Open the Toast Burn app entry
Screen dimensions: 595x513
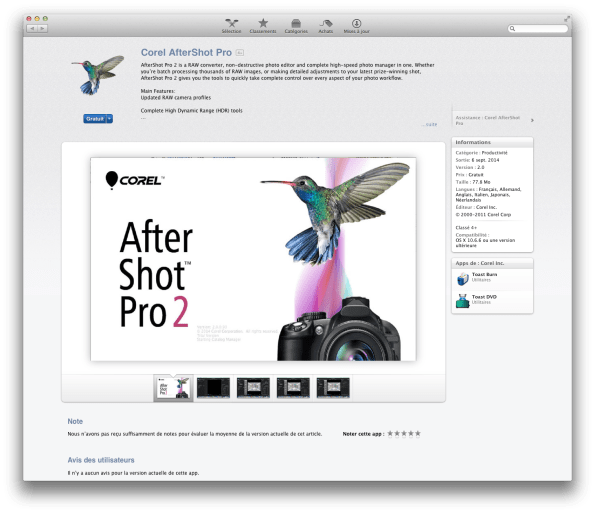click(x=492, y=279)
